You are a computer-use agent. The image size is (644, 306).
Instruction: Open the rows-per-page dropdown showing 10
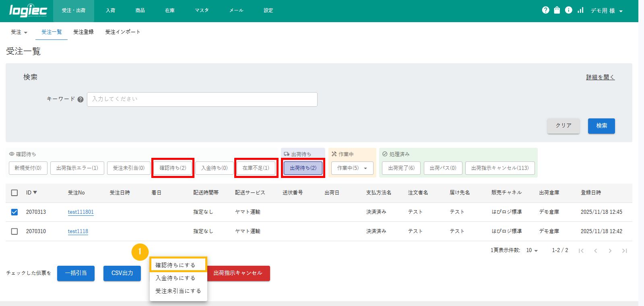[532, 250]
